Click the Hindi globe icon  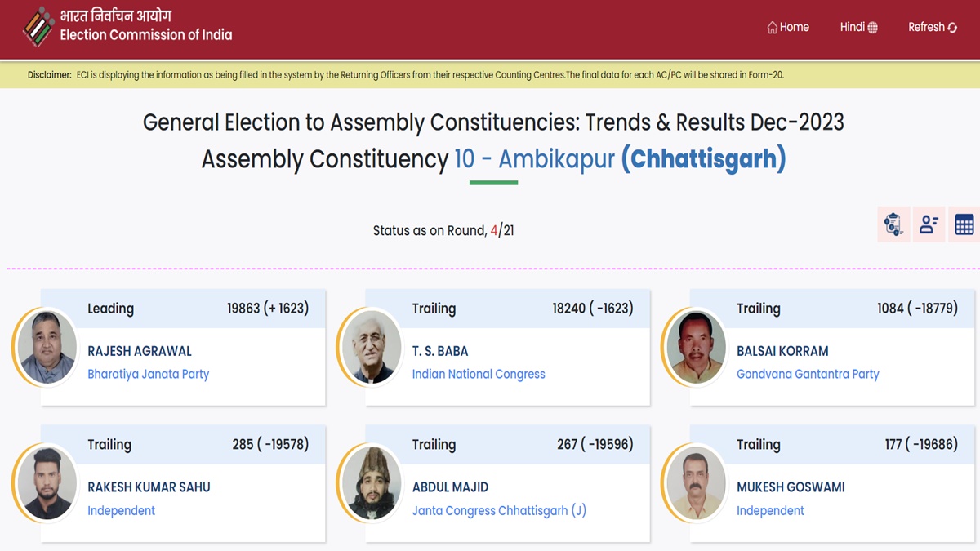[873, 28]
